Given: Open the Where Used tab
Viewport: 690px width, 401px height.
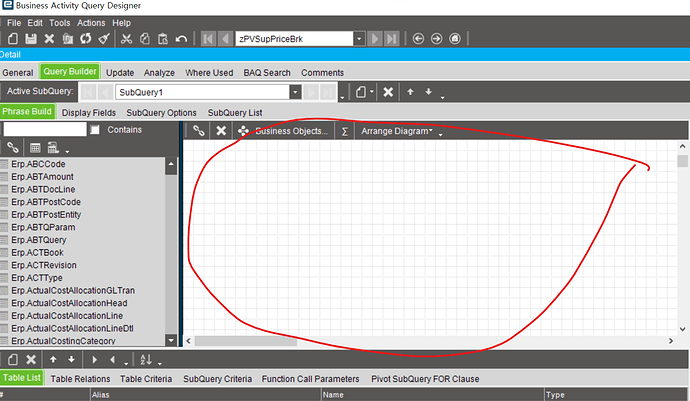Looking at the screenshot, I should [x=209, y=73].
